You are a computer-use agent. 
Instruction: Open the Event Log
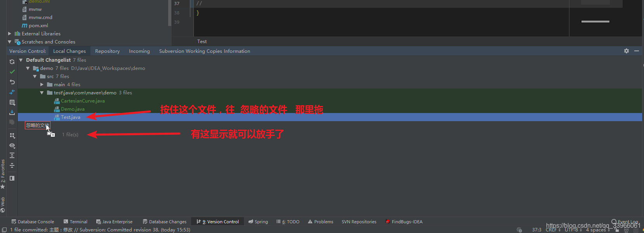click(x=625, y=222)
